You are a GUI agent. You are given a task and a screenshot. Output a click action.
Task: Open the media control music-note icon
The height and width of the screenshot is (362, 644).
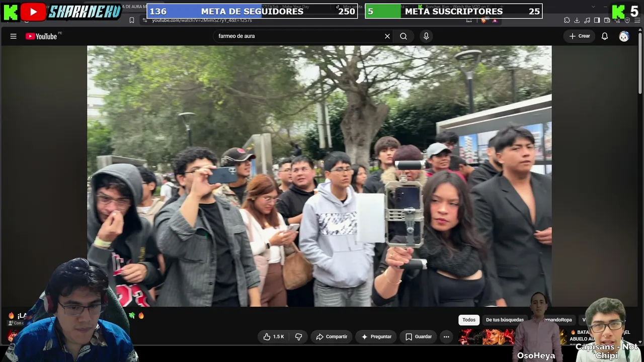(587, 20)
